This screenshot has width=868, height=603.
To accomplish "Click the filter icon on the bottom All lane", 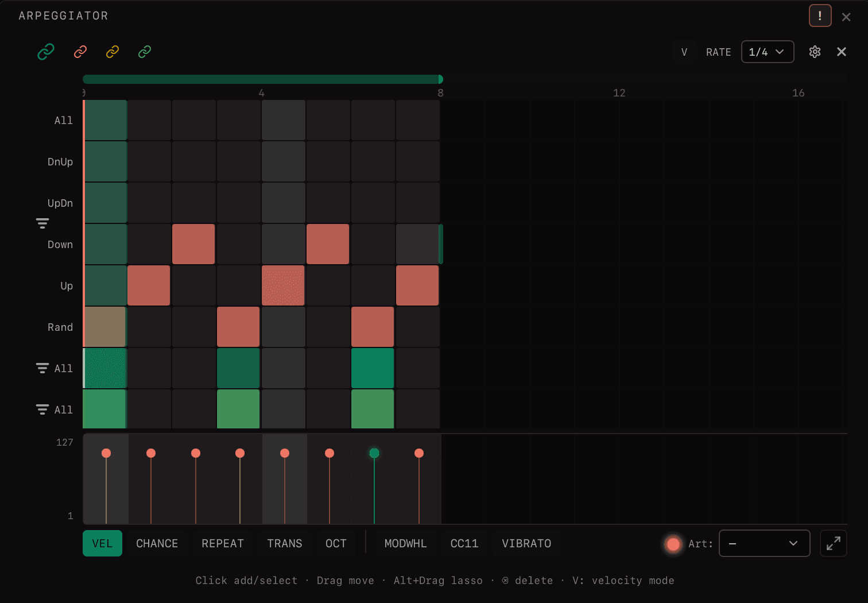I will pyautogui.click(x=42, y=409).
